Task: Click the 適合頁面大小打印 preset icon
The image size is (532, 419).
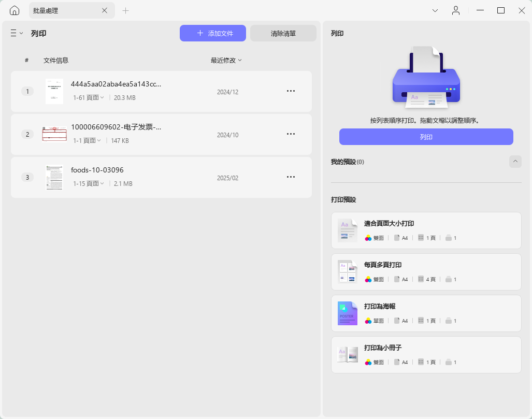Action: [x=348, y=230]
